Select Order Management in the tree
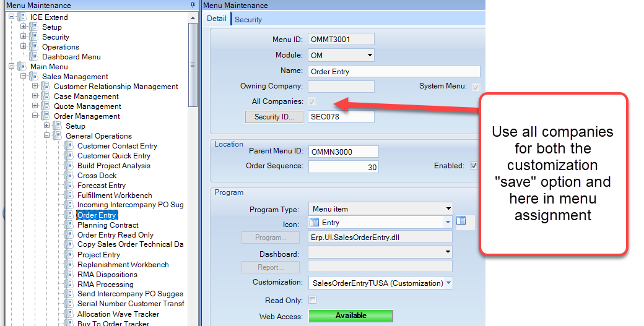This screenshot has width=644, height=326. (x=87, y=116)
